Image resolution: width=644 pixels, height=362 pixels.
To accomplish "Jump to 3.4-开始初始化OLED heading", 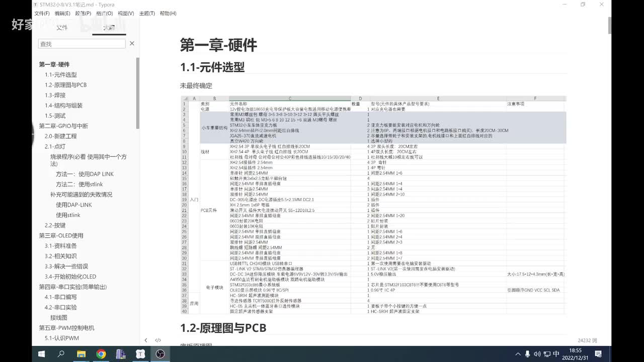I will coord(70,277).
